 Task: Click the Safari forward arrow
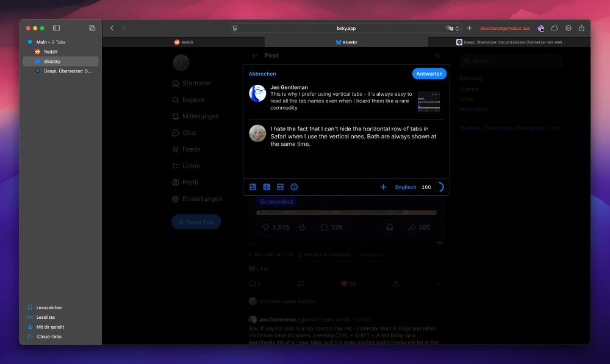(124, 28)
